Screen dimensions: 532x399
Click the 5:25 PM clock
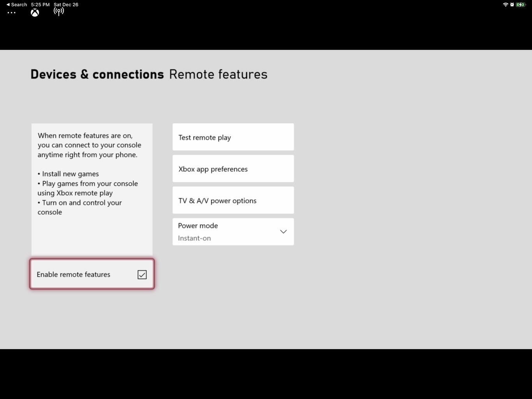point(41,5)
